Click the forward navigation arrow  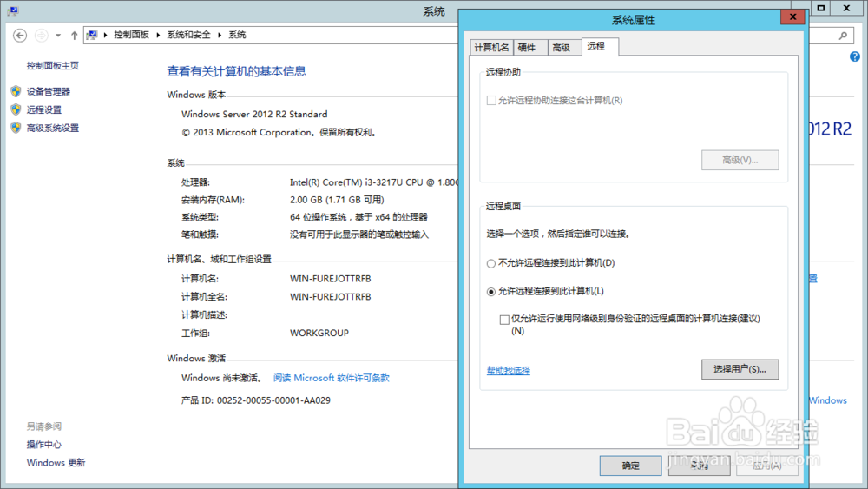pyautogui.click(x=42, y=36)
